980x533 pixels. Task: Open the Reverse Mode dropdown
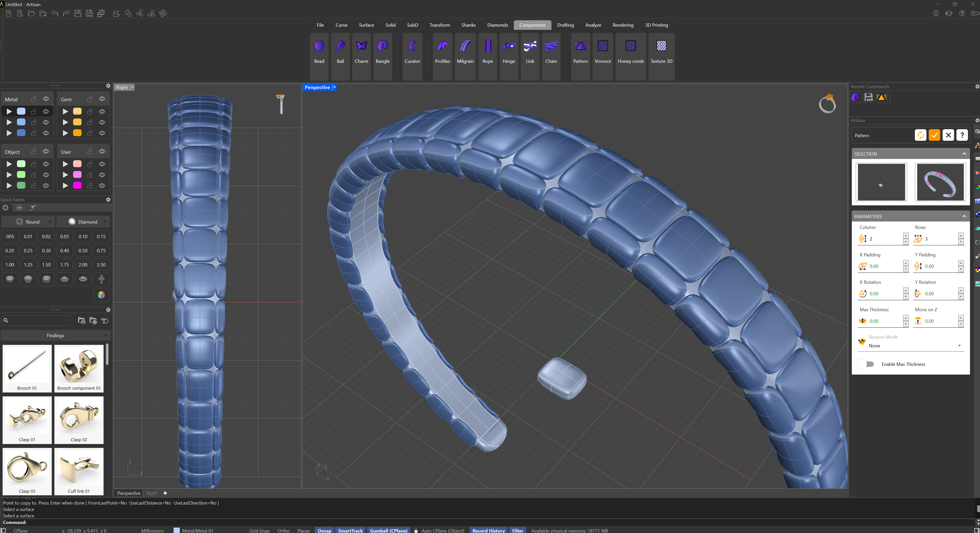pyautogui.click(x=916, y=346)
